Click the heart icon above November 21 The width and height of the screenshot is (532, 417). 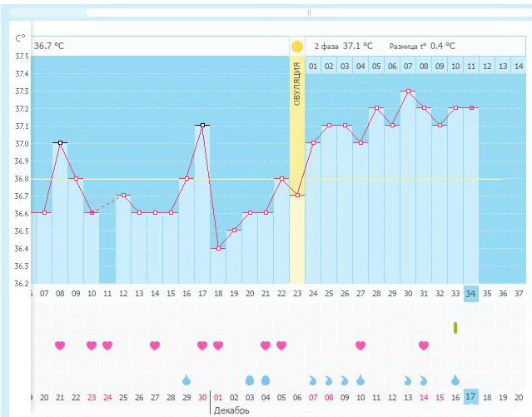coord(60,345)
